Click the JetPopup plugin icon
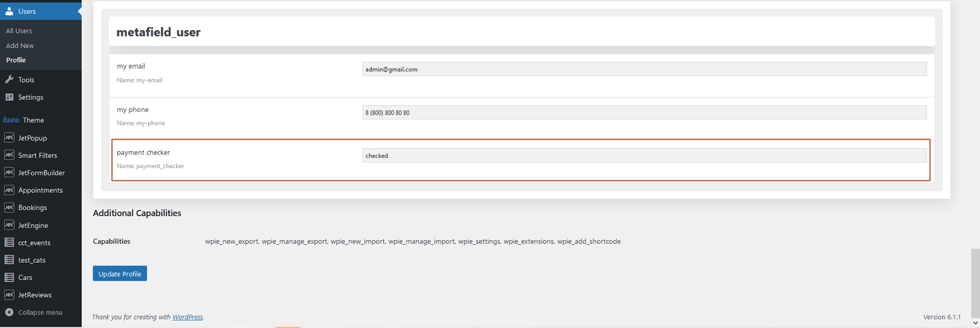The height and width of the screenshot is (328, 980). [x=9, y=137]
